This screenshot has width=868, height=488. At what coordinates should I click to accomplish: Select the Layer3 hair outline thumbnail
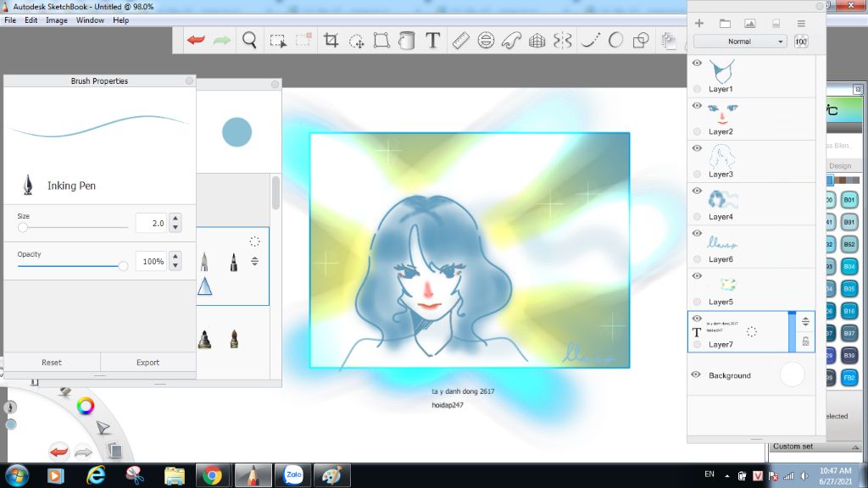[x=722, y=156]
